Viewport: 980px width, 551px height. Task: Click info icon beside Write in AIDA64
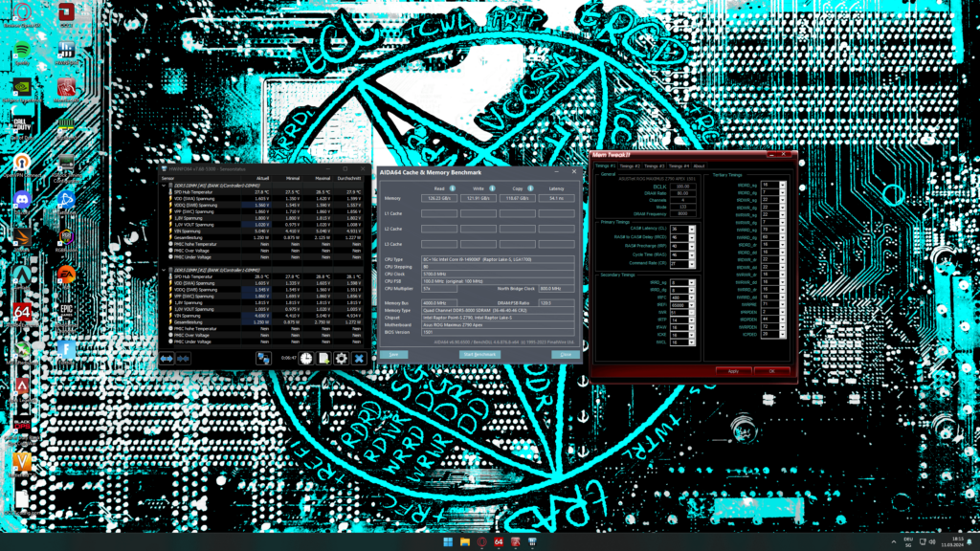tap(492, 188)
